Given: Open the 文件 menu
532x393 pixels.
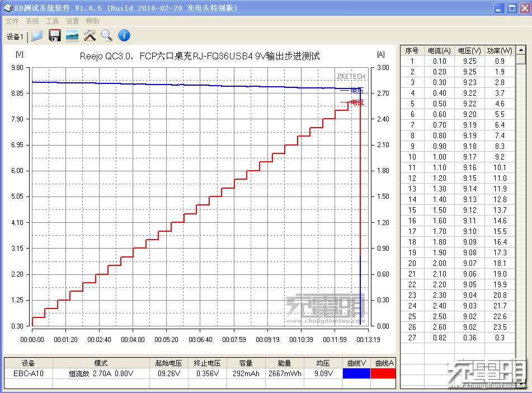Looking at the screenshot, I should (12, 21).
